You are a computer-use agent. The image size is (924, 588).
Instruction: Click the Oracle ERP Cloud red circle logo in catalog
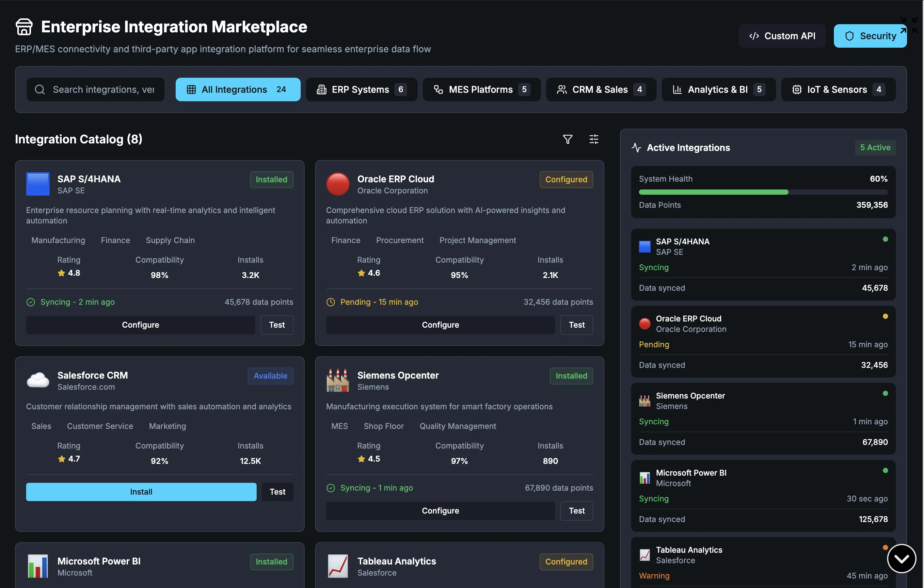click(x=338, y=184)
